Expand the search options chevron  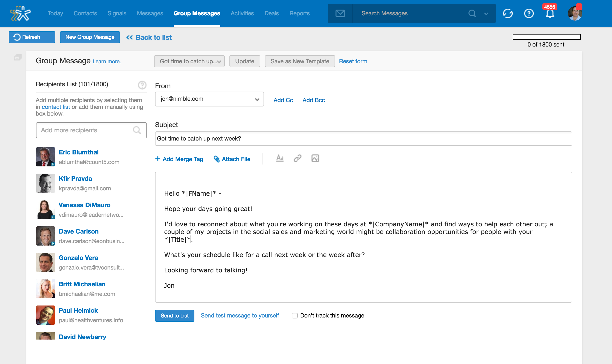coord(486,14)
